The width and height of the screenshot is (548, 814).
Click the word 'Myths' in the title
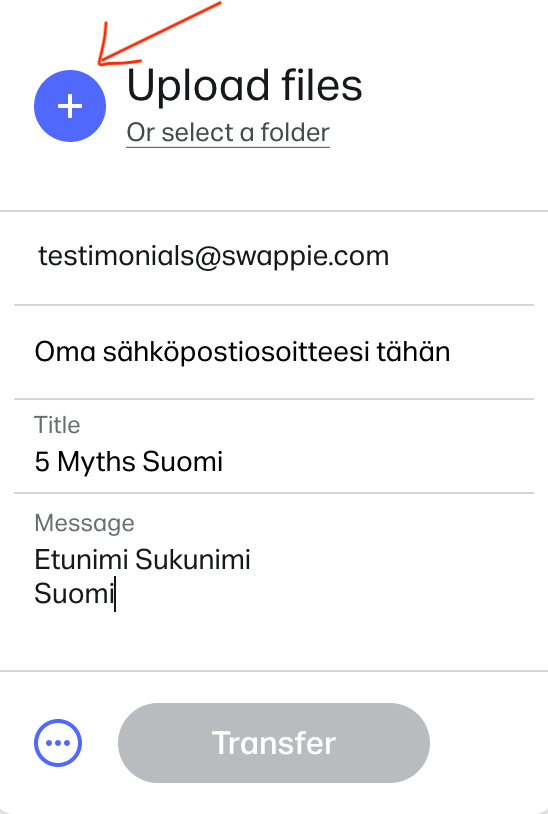pyautogui.click(x=97, y=462)
